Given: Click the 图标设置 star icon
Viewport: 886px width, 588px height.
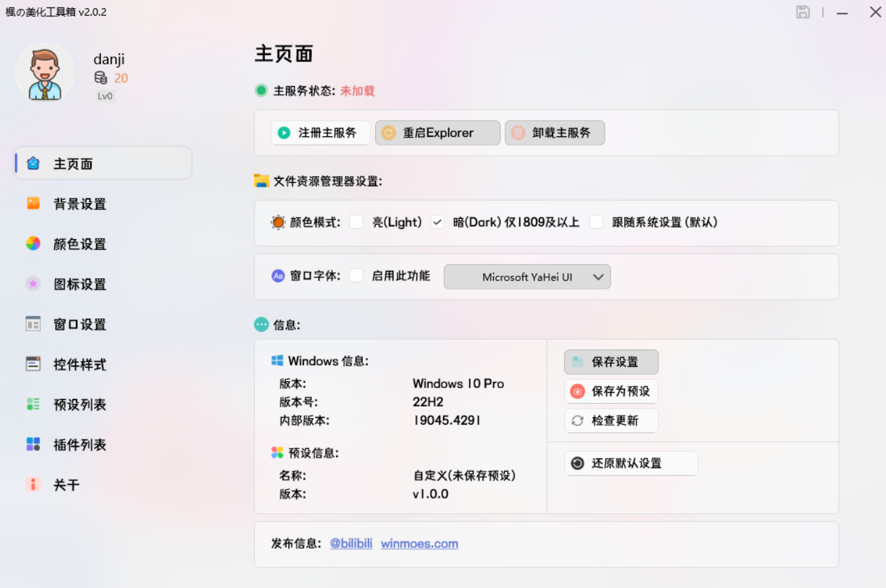Looking at the screenshot, I should click(33, 284).
